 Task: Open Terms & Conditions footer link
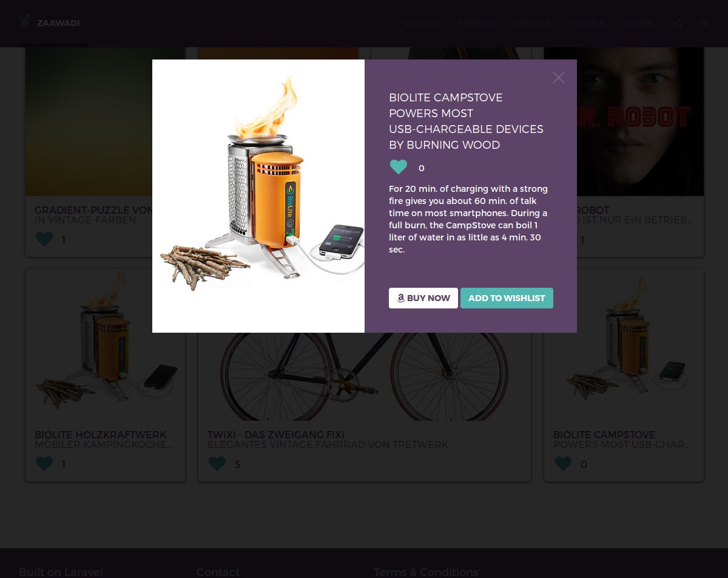click(x=426, y=572)
